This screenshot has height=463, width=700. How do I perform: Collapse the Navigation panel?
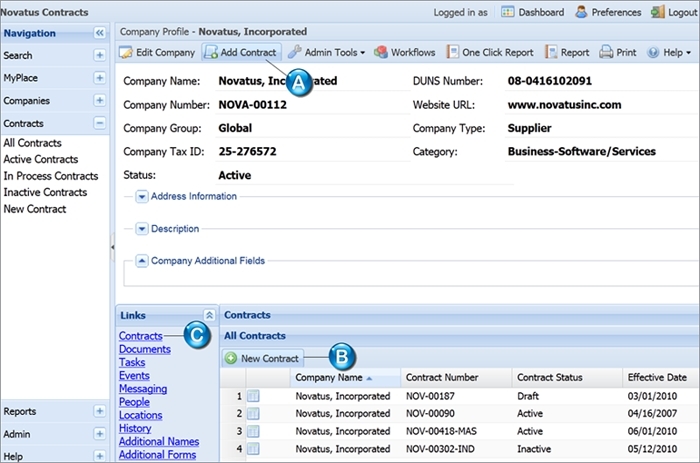pos(100,33)
